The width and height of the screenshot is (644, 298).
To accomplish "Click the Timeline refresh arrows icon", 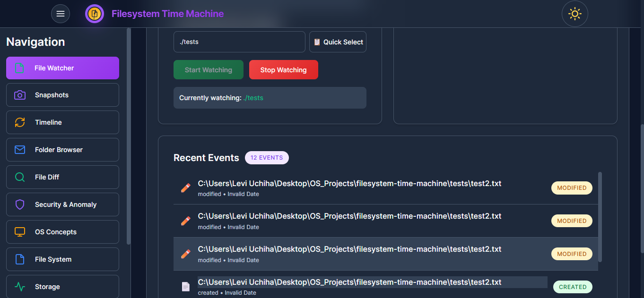I will pyautogui.click(x=20, y=122).
